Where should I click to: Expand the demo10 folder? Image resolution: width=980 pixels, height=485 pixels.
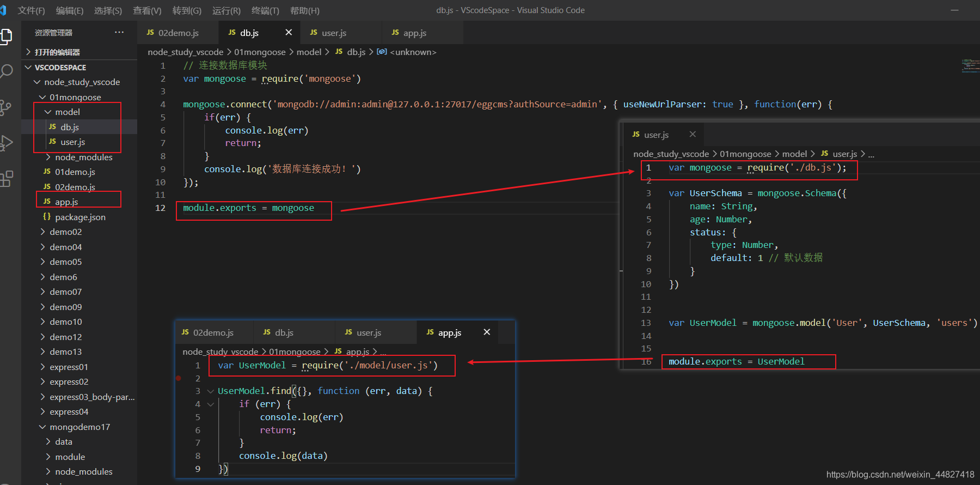click(42, 322)
